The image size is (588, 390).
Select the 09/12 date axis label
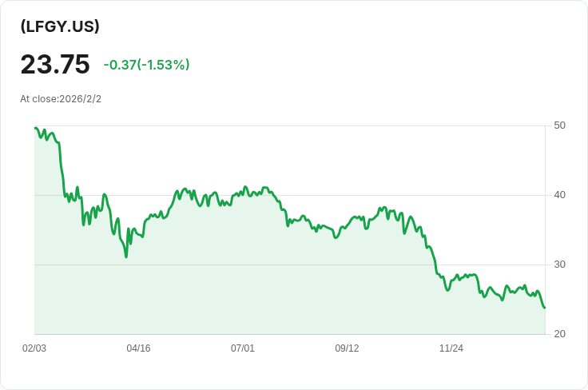coord(347,348)
